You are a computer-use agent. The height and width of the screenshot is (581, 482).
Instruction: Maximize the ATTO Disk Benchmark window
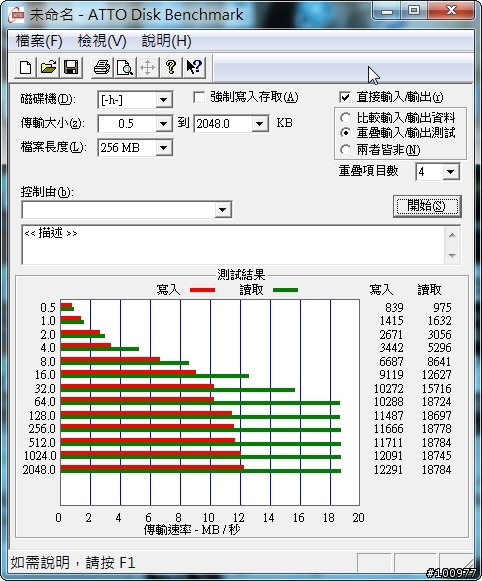point(414,11)
